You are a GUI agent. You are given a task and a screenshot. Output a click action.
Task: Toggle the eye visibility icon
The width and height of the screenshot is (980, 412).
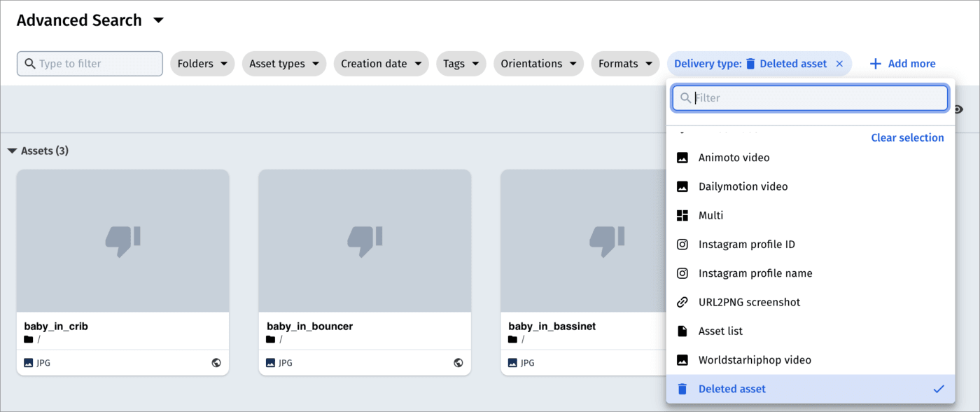(958, 109)
